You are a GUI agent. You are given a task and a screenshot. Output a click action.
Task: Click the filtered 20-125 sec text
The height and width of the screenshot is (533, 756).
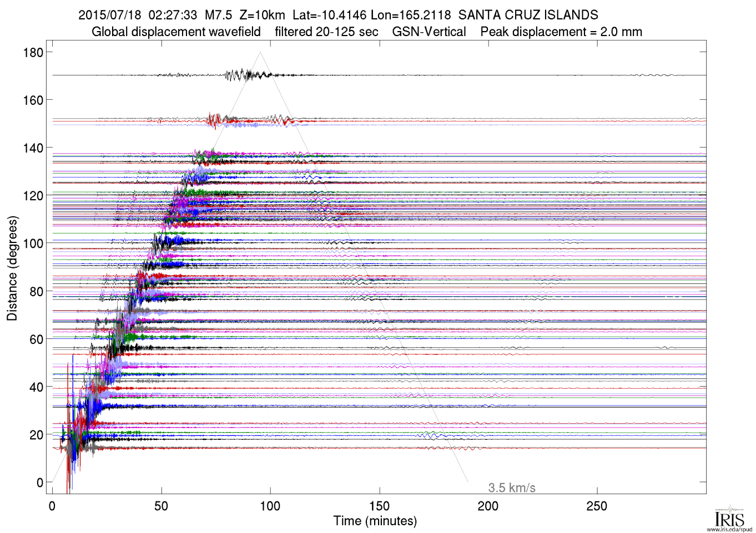click(326, 32)
